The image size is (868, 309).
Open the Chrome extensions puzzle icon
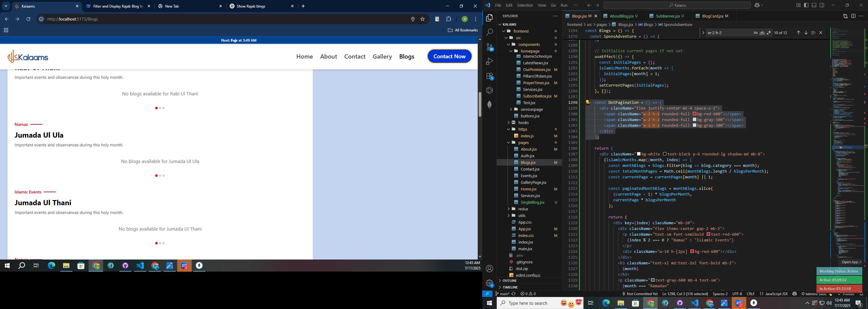(448, 19)
